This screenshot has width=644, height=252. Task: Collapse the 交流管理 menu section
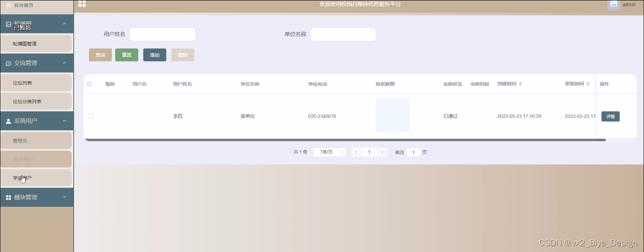(x=65, y=63)
